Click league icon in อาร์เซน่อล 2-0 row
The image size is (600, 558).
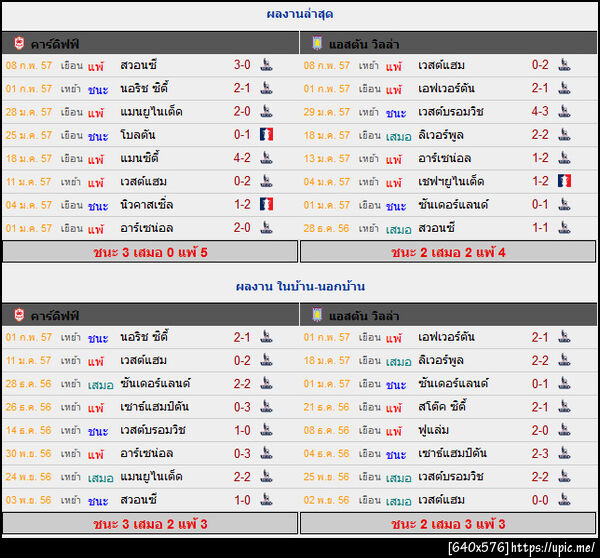266,227
